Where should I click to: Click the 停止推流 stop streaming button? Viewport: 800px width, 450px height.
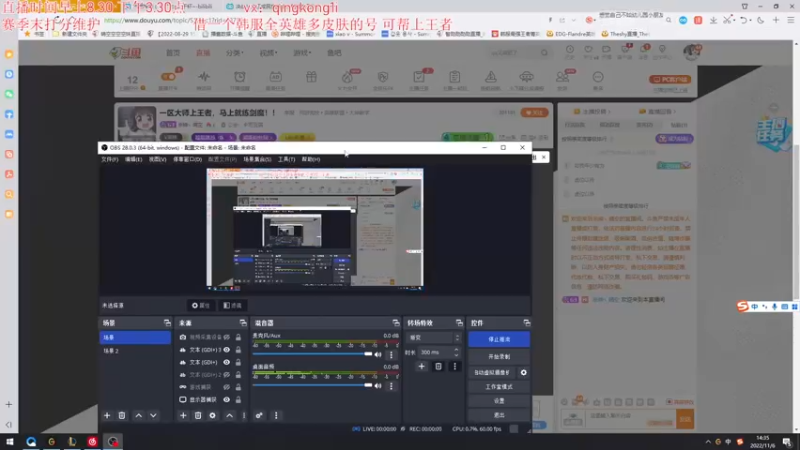[x=499, y=339]
